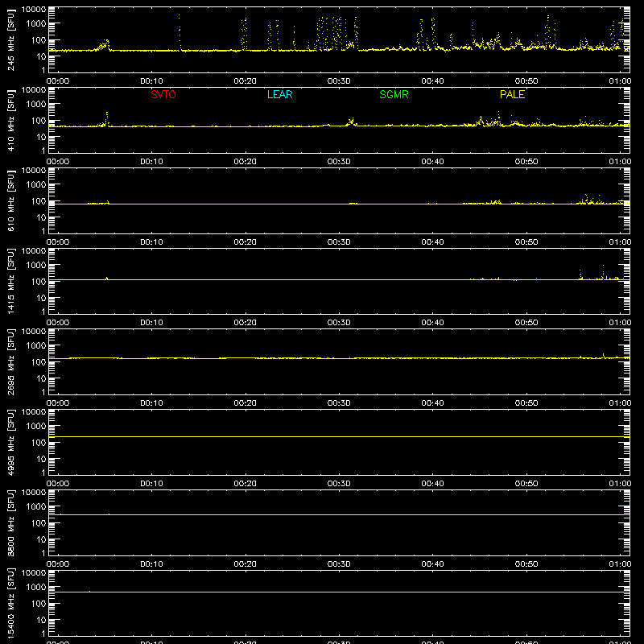The width and height of the screenshot is (644, 644).
Task: Click 00:20 tick label under 4995 MHz plot
Action: point(246,484)
